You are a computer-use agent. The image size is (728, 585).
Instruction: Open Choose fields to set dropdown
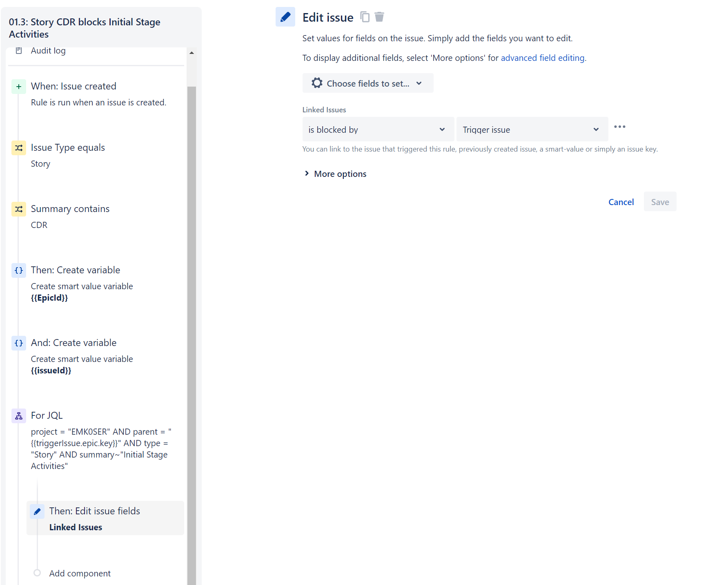(367, 83)
